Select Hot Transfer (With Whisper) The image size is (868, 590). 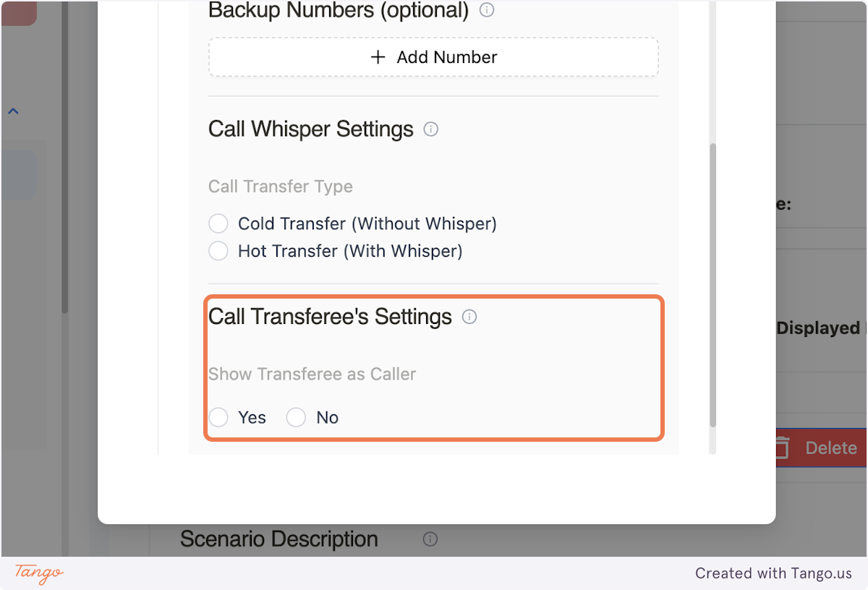click(x=218, y=251)
